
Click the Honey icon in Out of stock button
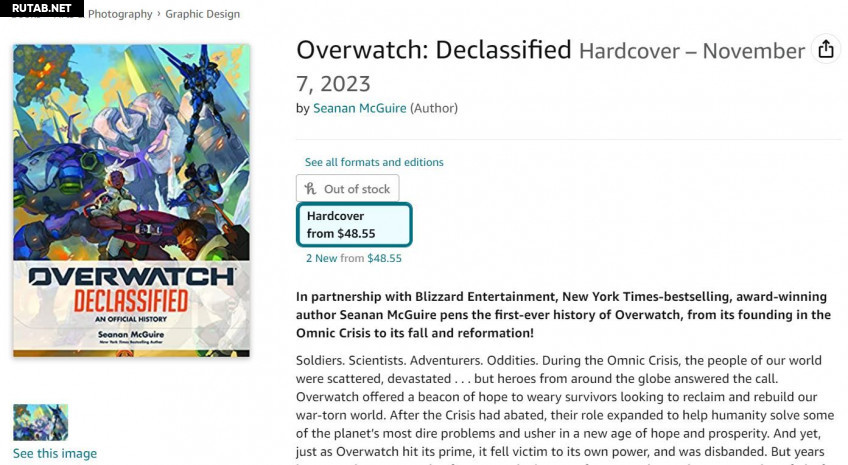[310, 188]
